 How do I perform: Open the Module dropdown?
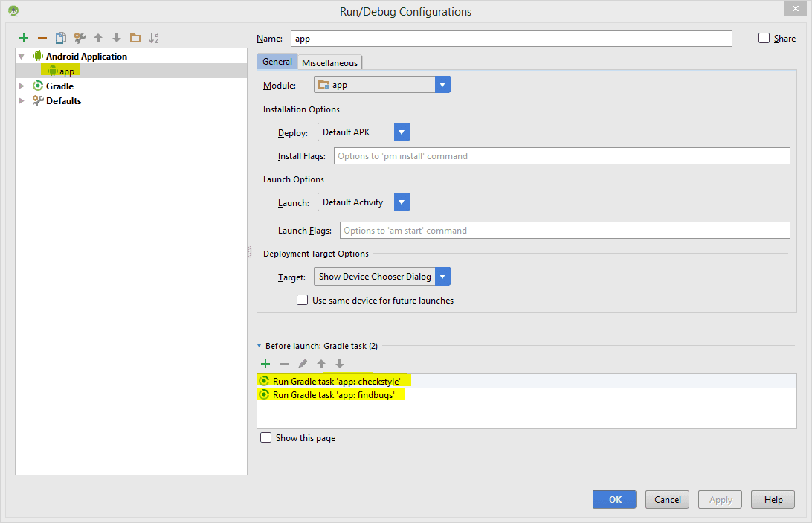point(442,85)
